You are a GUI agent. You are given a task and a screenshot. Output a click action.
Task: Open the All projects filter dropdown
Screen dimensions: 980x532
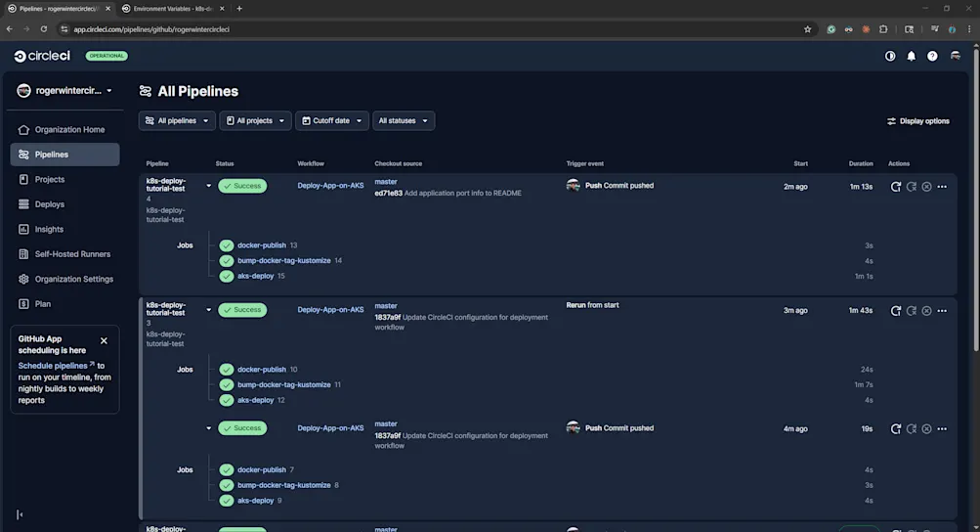(255, 121)
